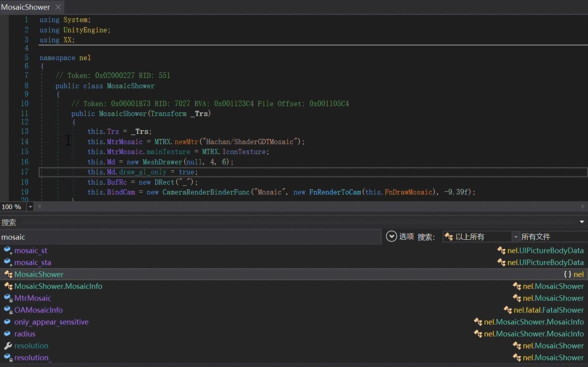Click the UnityEngine namespace in using line
This screenshot has width=588, height=367.
[x=85, y=30]
